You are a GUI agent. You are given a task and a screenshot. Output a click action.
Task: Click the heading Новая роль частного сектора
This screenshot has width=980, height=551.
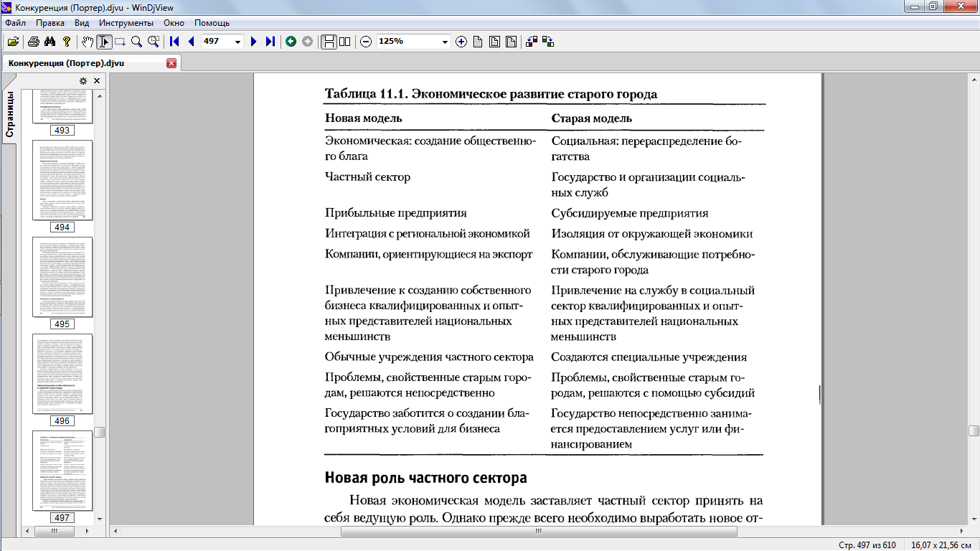(x=426, y=478)
